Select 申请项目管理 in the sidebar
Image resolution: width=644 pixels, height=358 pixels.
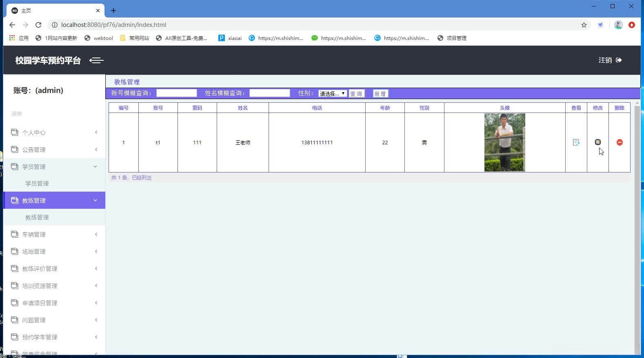click(x=54, y=303)
